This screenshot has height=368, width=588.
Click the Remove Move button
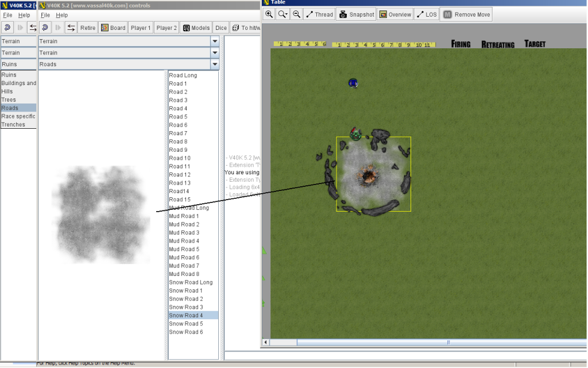point(466,14)
